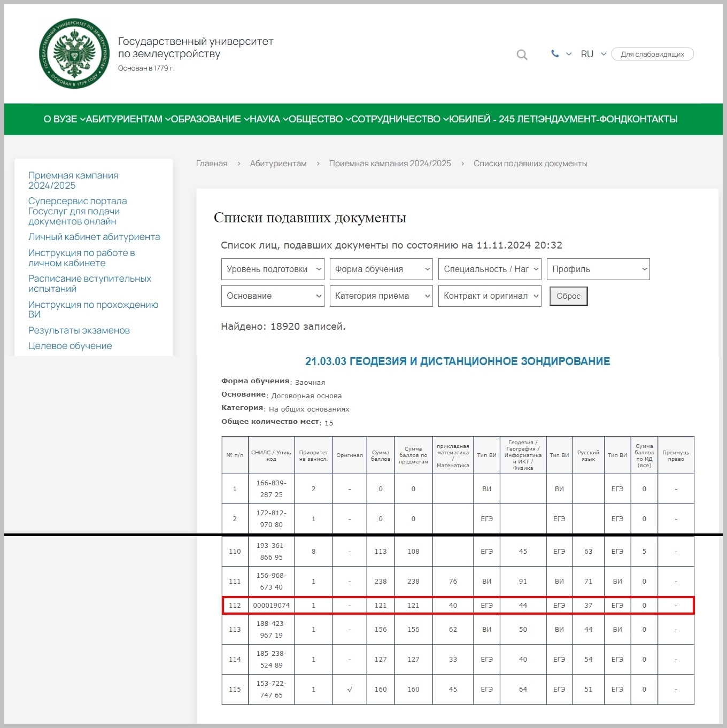Viewport: 727px width, 728px height.
Task: Open 'АБИТУРИЕНТАМ' menu
Action: tap(128, 119)
